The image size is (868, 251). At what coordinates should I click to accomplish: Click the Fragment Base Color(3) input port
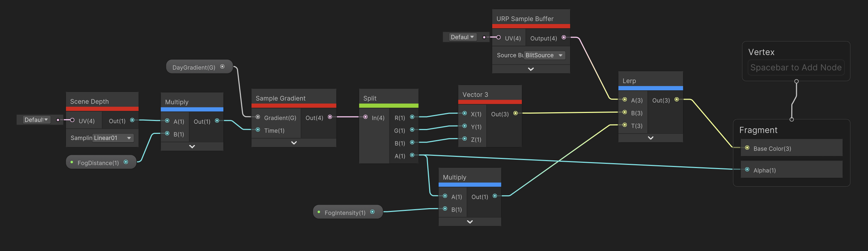(747, 148)
